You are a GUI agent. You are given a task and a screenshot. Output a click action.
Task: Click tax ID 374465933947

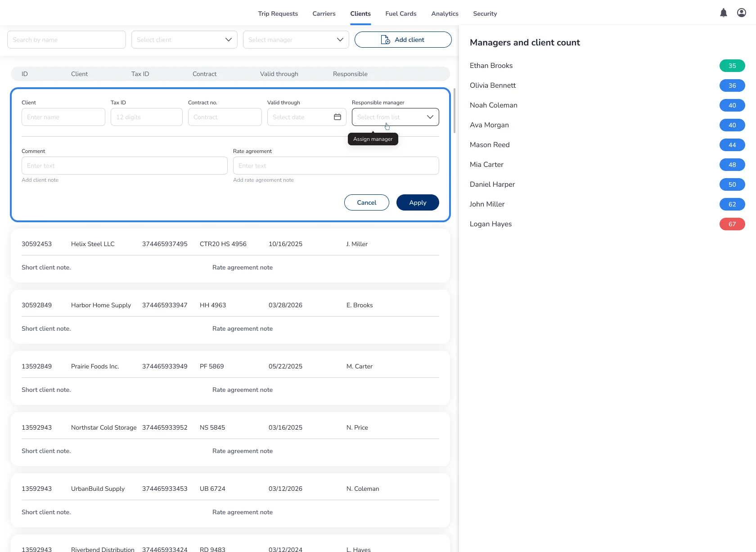(165, 305)
